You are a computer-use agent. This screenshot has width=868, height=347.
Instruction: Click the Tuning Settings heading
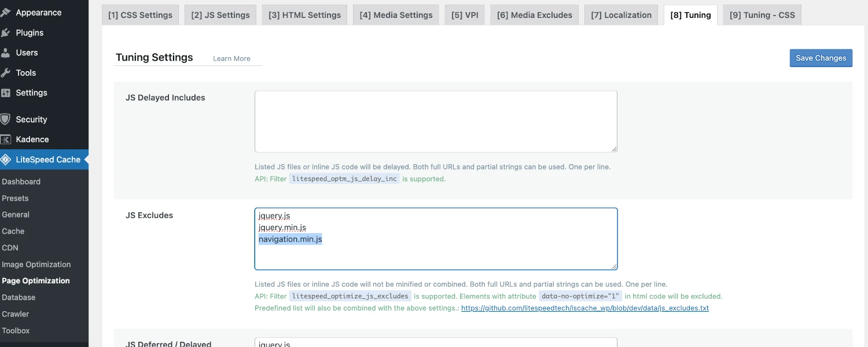(x=155, y=57)
